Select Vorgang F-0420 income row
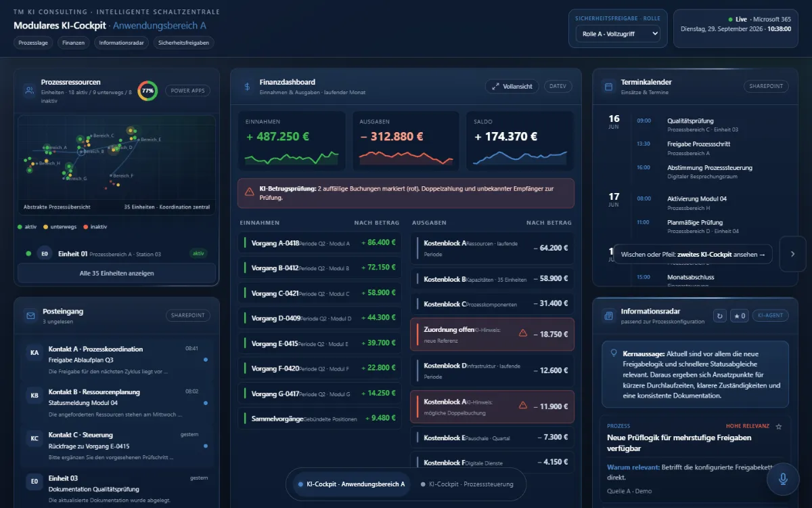812x508 pixels. pyautogui.click(x=319, y=368)
